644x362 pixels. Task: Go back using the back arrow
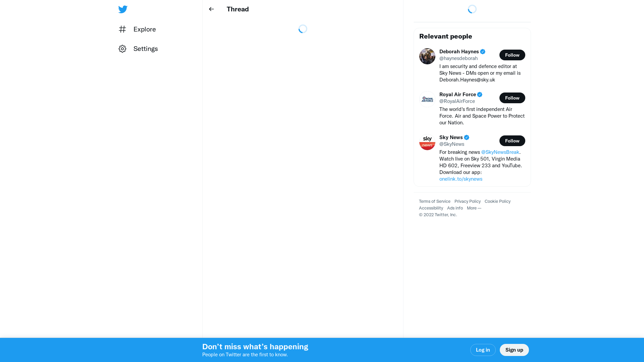pos(211,9)
